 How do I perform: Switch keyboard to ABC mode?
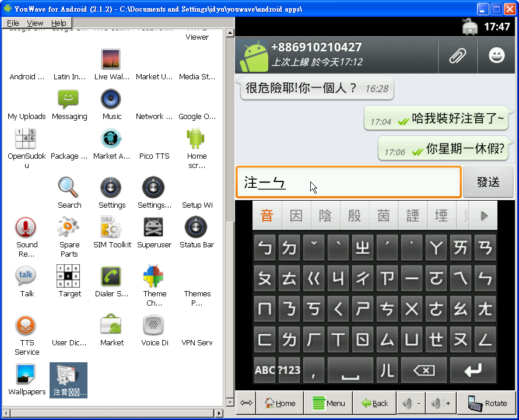click(265, 370)
